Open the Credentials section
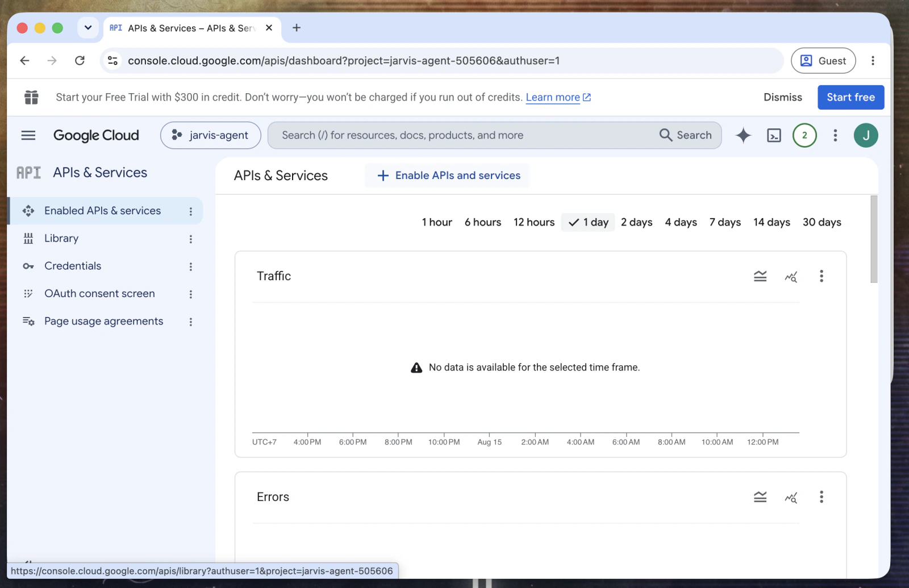The width and height of the screenshot is (909, 588). pos(73,266)
